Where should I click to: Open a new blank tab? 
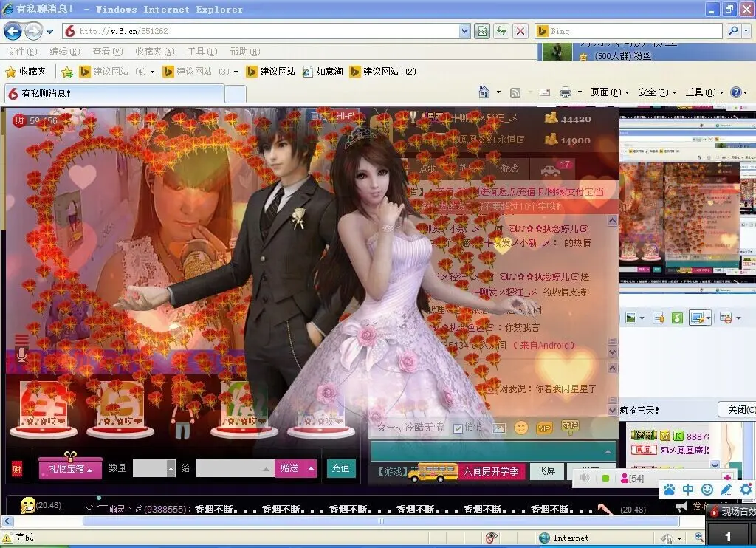[x=236, y=94]
